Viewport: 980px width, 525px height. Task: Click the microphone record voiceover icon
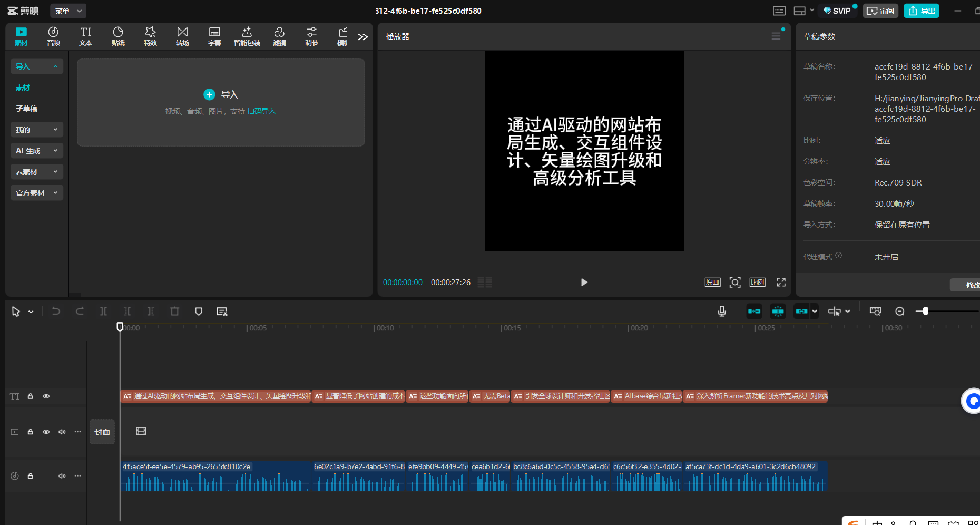coord(722,312)
